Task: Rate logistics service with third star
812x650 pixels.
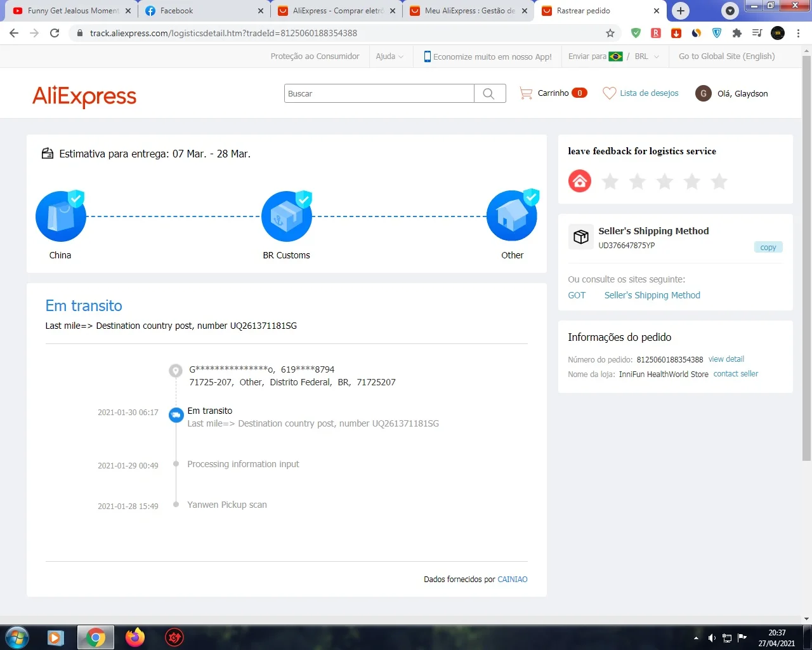Action: pos(665,182)
